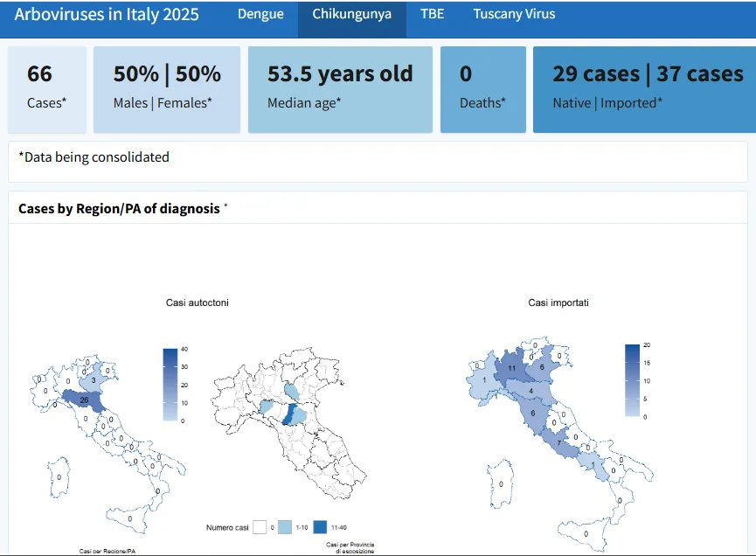Viewport: 756px width, 556px height.
Task: Open the Tuscany Virus tab
Action: [514, 15]
